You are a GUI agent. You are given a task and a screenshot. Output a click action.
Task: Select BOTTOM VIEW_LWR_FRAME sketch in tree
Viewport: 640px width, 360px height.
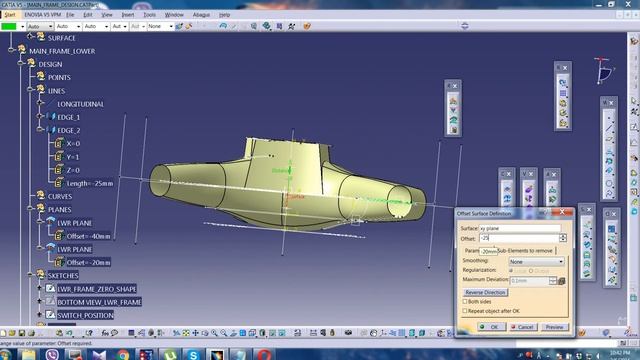pos(99,302)
